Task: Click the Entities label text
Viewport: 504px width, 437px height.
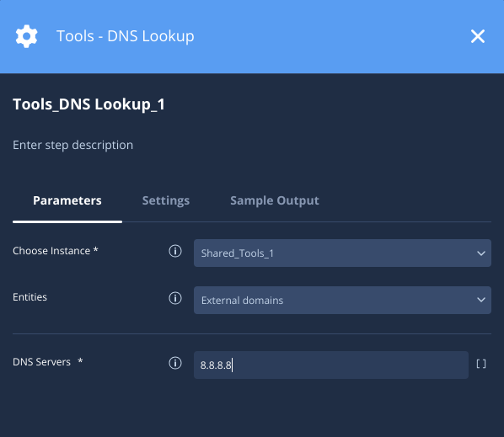Action: click(29, 297)
